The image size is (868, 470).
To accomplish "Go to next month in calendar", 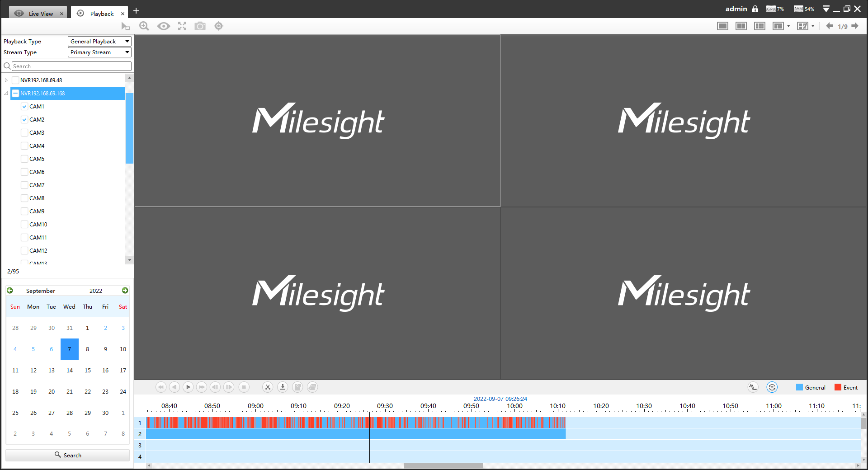I will (x=125, y=291).
